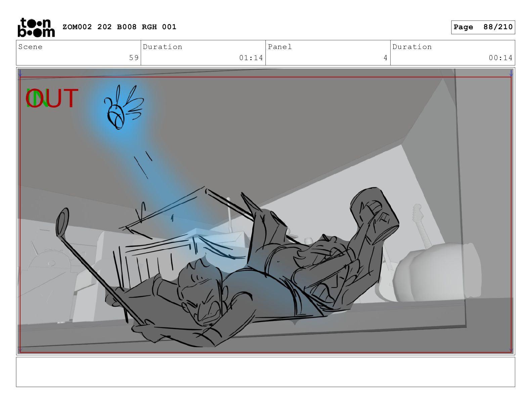Click the Scene label text
The height and width of the screenshot is (411, 532).
click(30, 47)
